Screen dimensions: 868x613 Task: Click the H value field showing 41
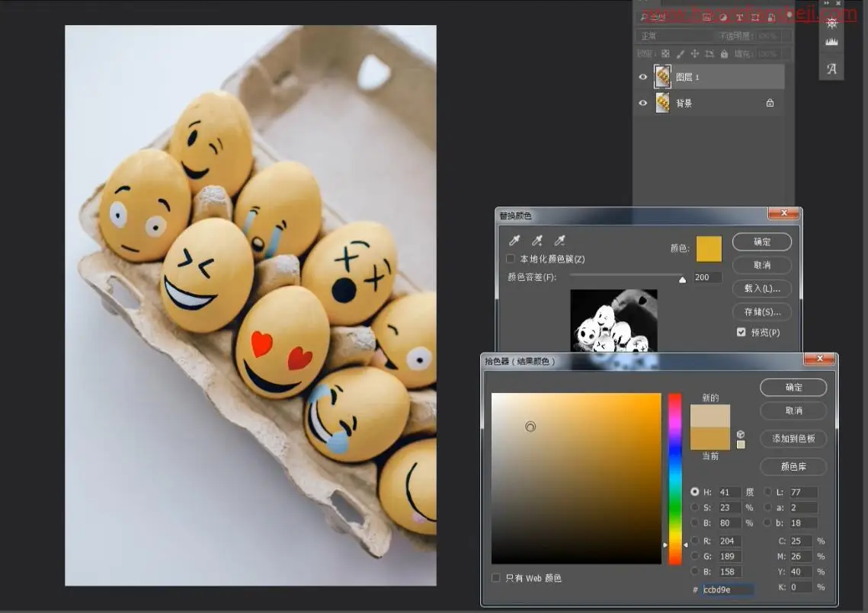[x=729, y=492]
